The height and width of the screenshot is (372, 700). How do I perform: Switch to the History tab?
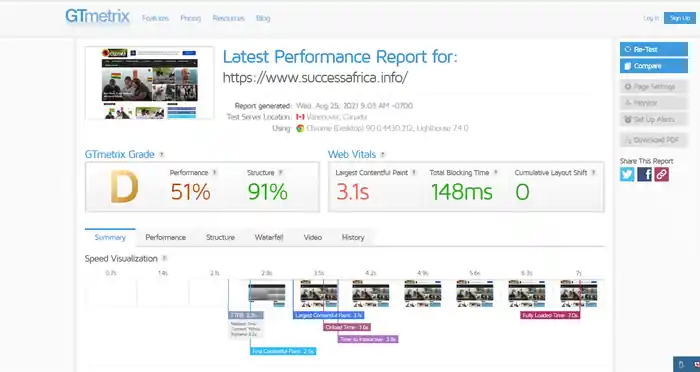353,237
